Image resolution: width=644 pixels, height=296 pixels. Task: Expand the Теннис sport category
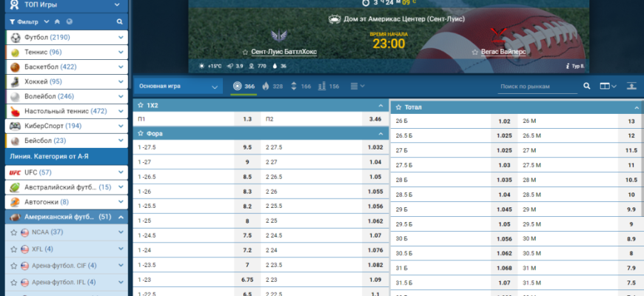(121, 52)
